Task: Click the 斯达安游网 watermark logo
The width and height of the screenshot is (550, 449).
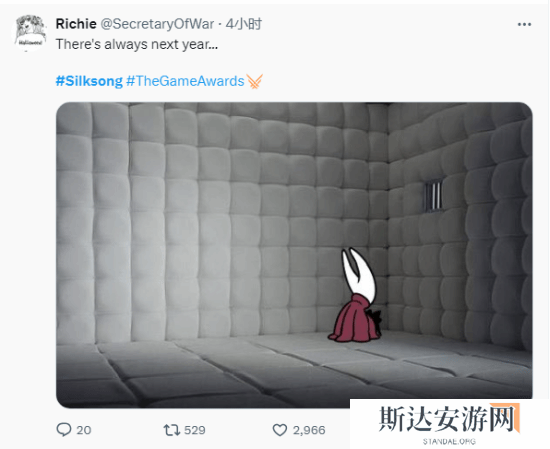Action: [x=449, y=418]
